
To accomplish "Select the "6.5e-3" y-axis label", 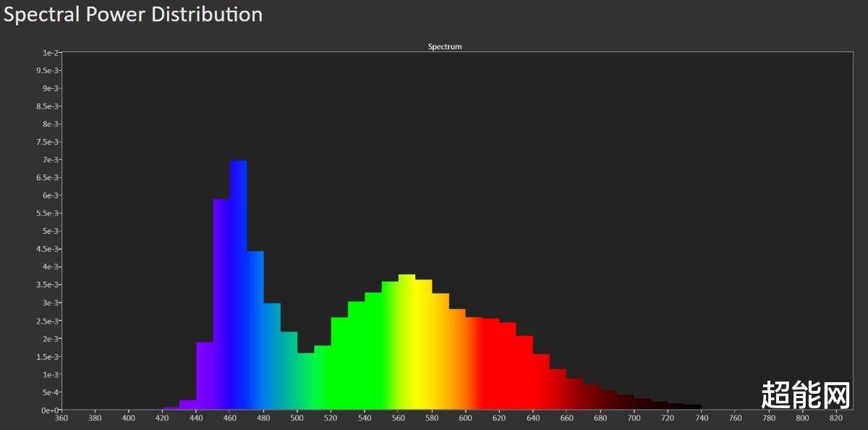I will (47, 178).
